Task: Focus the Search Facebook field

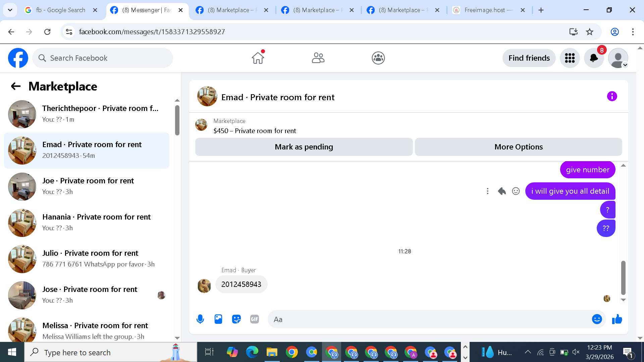Action: (103, 58)
